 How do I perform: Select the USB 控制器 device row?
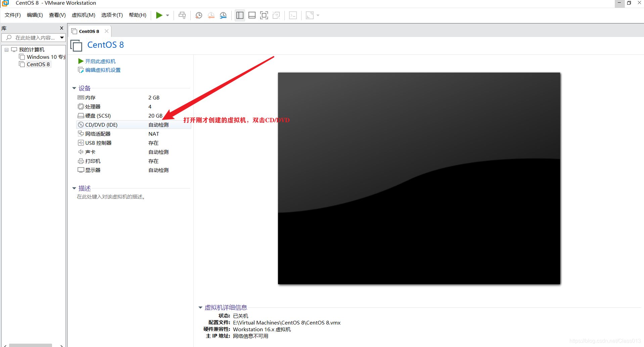(x=134, y=143)
